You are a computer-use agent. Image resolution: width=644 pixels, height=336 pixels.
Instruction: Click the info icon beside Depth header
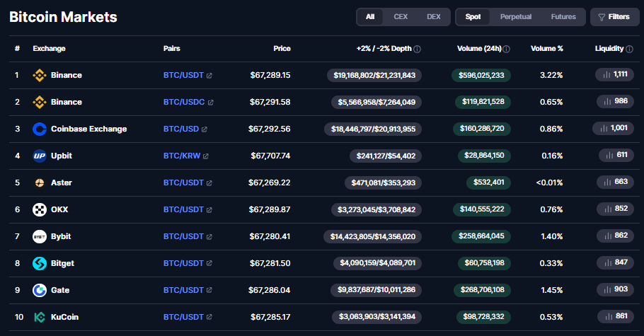(x=417, y=49)
